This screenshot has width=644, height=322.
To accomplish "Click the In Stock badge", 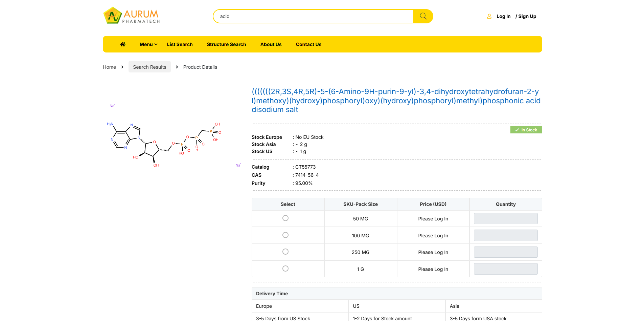I will tap(526, 130).
